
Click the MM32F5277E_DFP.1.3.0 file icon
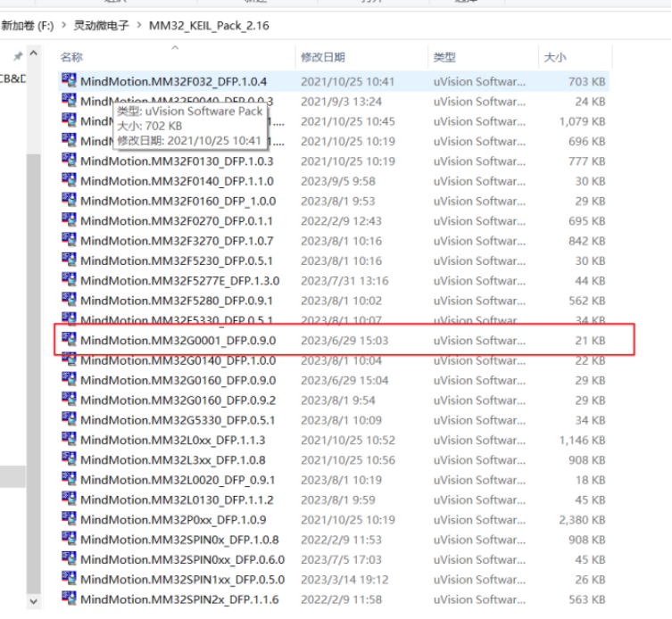[69, 280]
